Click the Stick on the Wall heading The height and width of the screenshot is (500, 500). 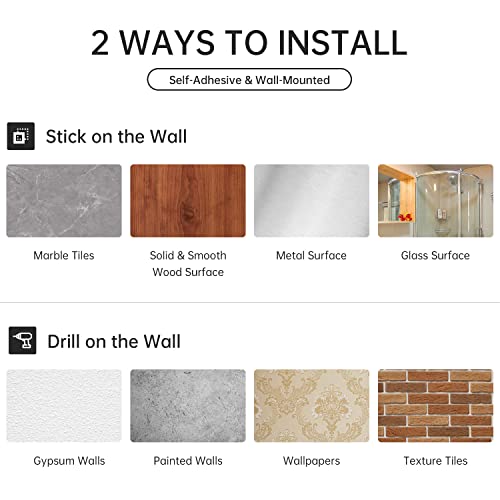[116, 136]
